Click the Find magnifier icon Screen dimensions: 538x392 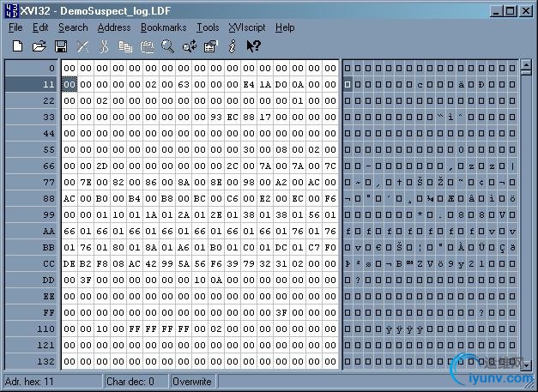pos(168,46)
